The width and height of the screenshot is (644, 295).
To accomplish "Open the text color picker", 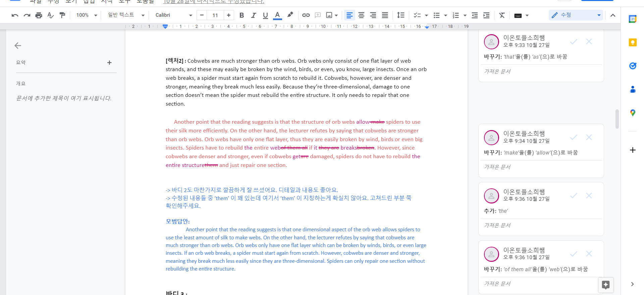I will [x=277, y=15].
